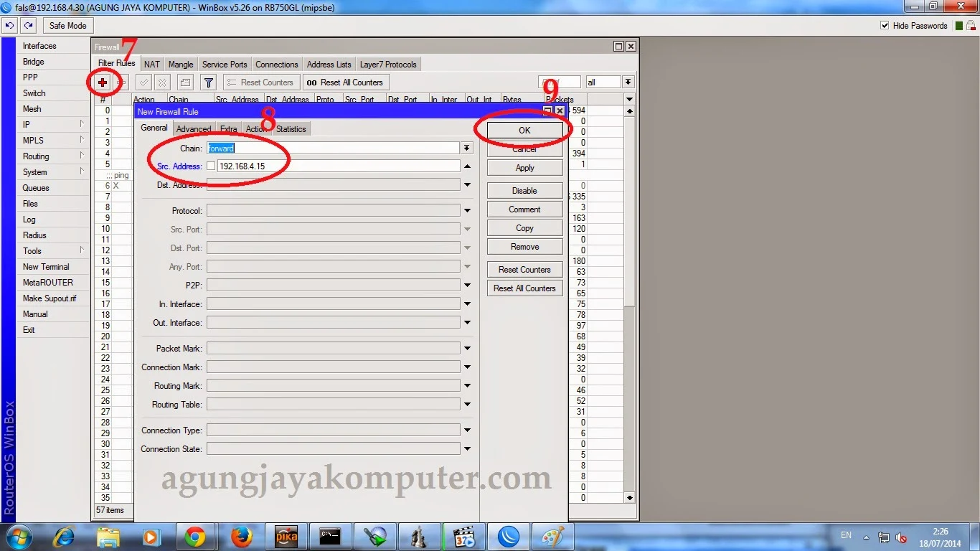The height and width of the screenshot is (551, 980).
Task: Click the Copy button in rule dialog
Action: tap(524, 228)
